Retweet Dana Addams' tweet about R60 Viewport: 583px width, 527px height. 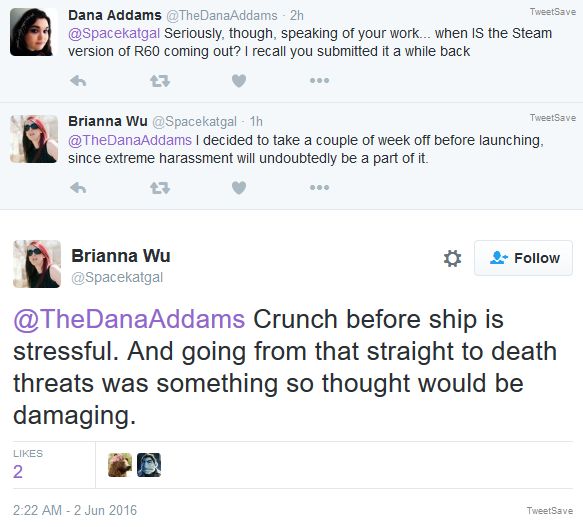click(x=160, y=81)
